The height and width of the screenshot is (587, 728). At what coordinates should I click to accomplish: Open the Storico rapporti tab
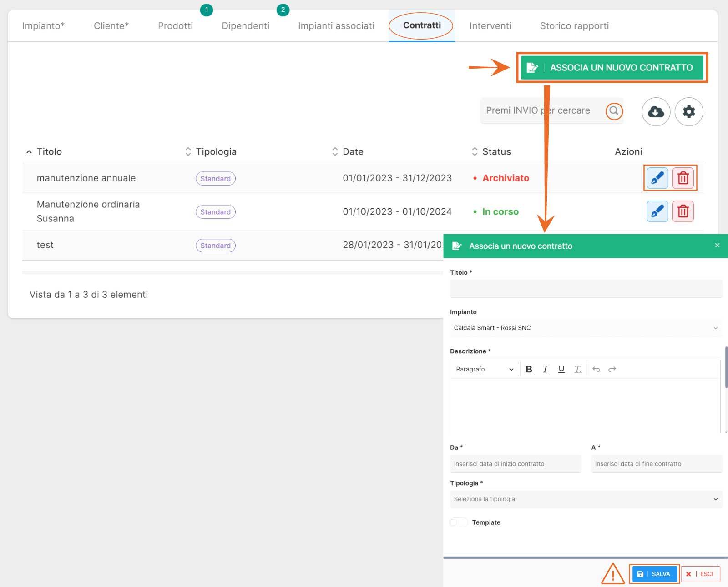pos(574,26)
